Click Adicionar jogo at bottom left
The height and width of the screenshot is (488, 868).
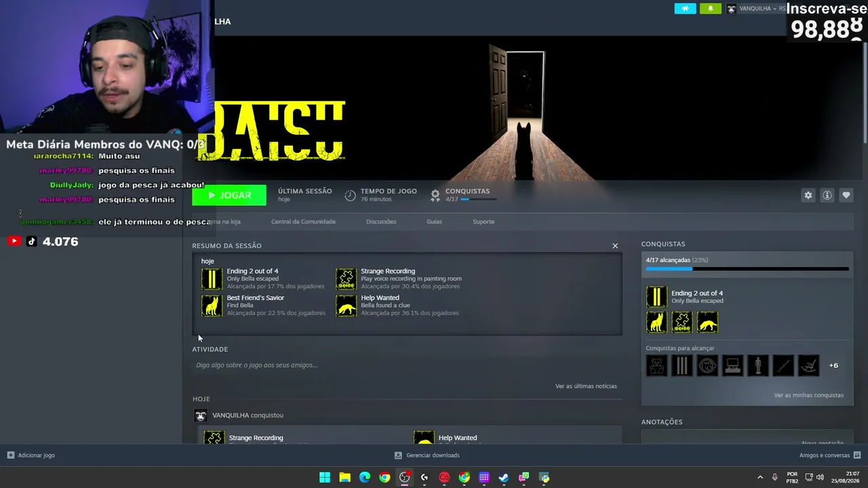tap(31, 455)
